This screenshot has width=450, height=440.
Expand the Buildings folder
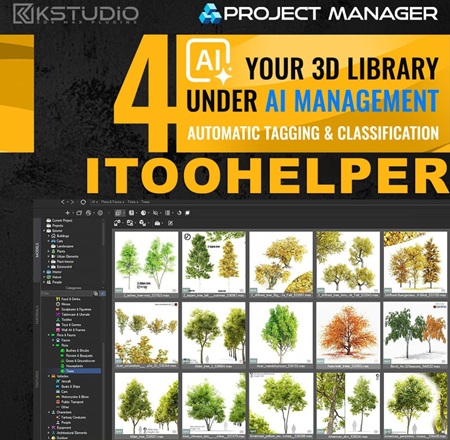(x=49, y=236)
